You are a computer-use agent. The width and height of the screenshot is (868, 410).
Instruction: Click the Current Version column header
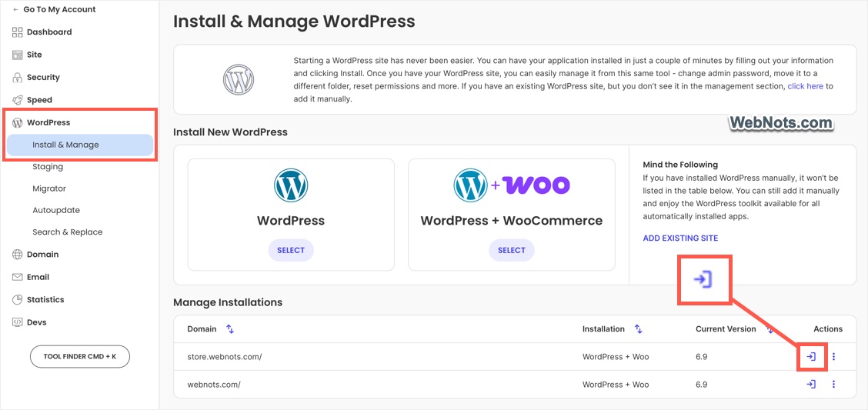coord(726,329)
